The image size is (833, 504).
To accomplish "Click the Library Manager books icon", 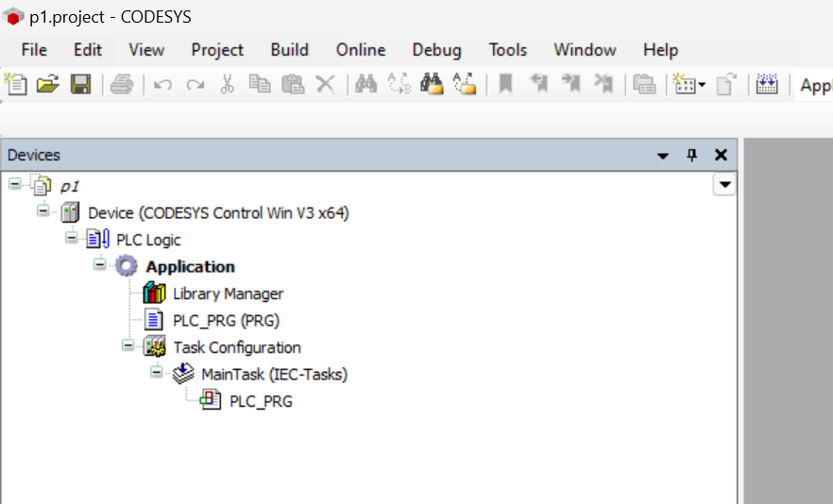I will pyautogui.click(x=155, y=294).
